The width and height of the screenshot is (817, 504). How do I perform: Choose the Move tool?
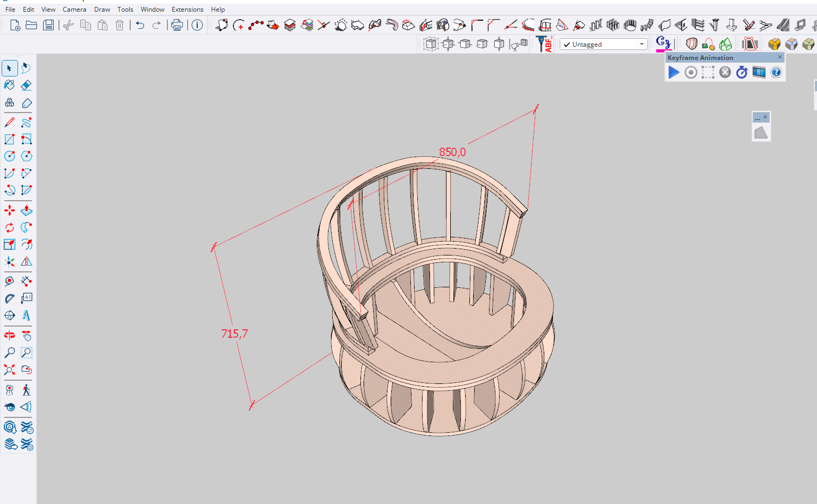[x=10, y=211]
